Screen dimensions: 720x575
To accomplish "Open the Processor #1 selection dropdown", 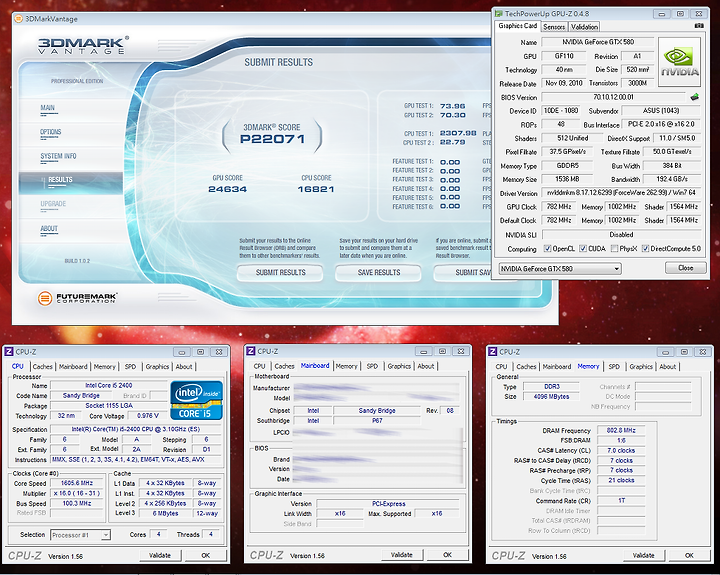I will [80, 535].
